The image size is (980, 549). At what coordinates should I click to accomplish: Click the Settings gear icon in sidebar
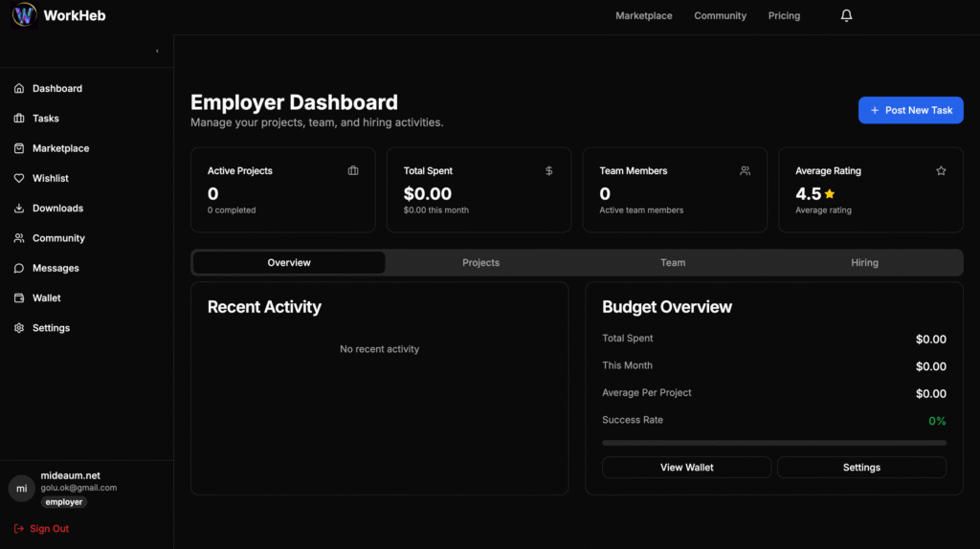[19, 328]
